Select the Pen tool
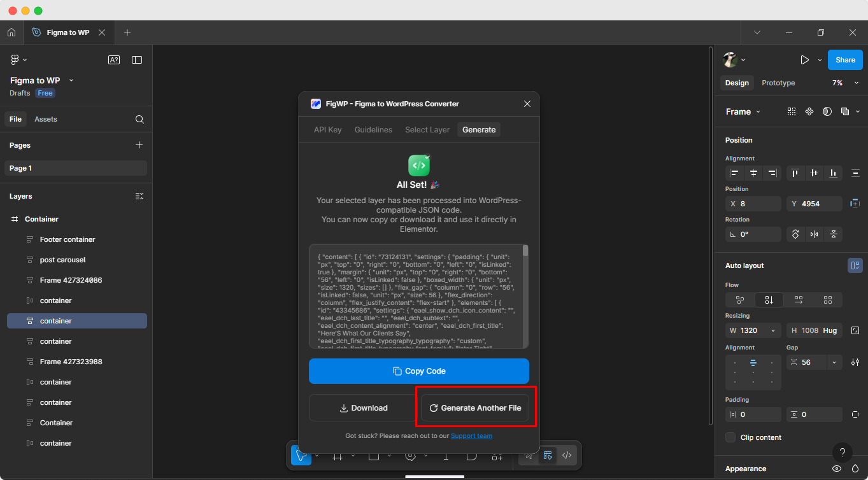The width and height of the screenshot is (868, 480). coord(411,456)
